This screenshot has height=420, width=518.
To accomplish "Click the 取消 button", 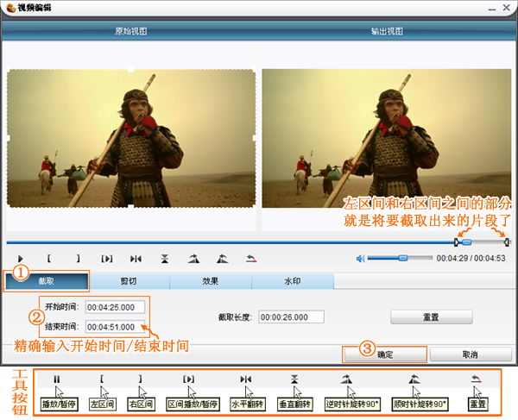I will pyautogui.click(x=471, y=354).
